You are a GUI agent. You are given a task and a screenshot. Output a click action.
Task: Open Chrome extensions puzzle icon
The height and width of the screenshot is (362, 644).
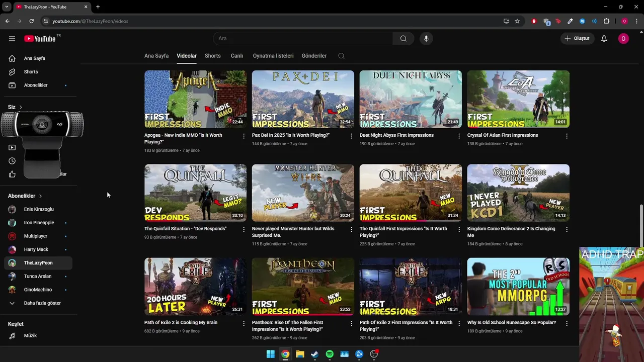pos(606,21)
